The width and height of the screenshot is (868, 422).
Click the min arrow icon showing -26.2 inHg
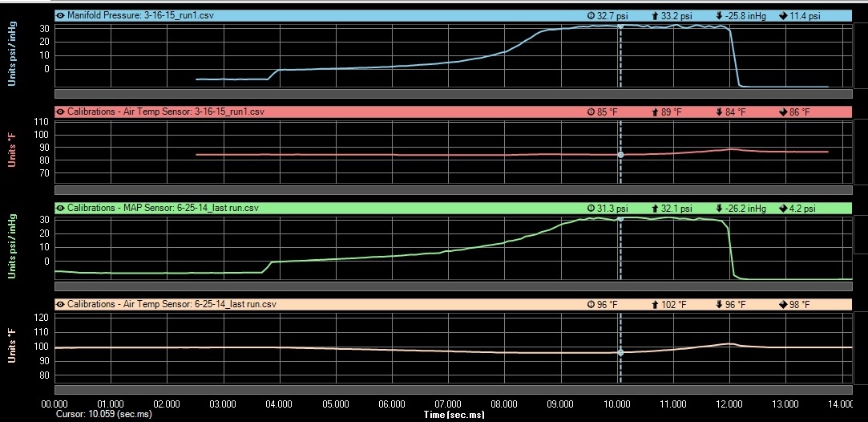719,208
